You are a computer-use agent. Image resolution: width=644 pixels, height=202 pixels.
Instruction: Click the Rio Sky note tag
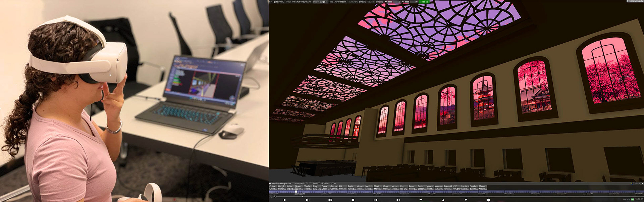(404, 189)
